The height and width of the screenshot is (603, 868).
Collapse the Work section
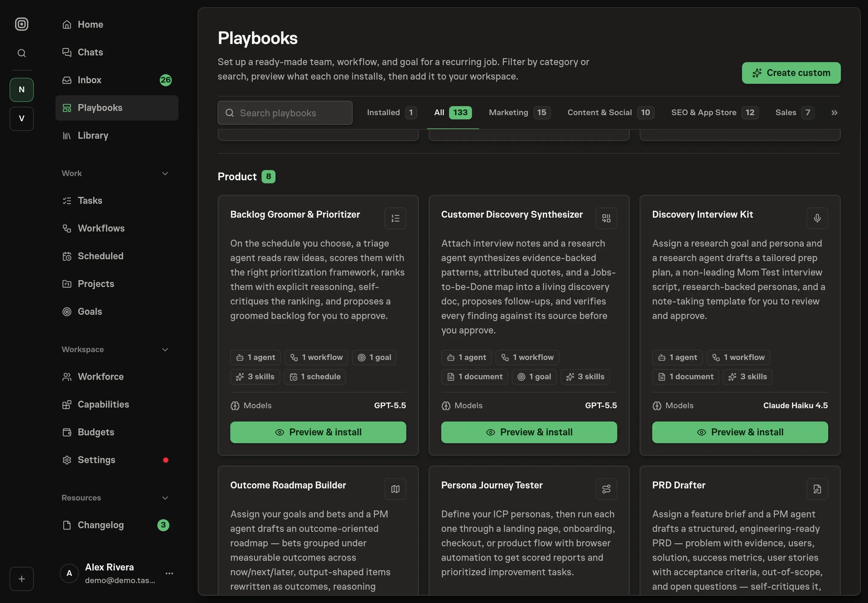tap(165, 173)
